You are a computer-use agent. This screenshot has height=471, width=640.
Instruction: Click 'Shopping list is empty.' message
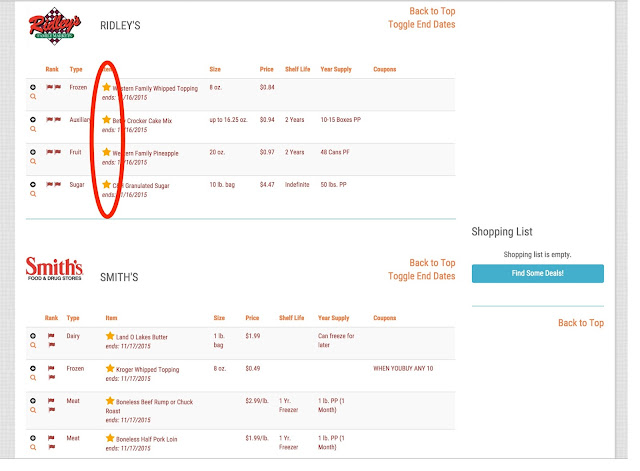[537, 254]
